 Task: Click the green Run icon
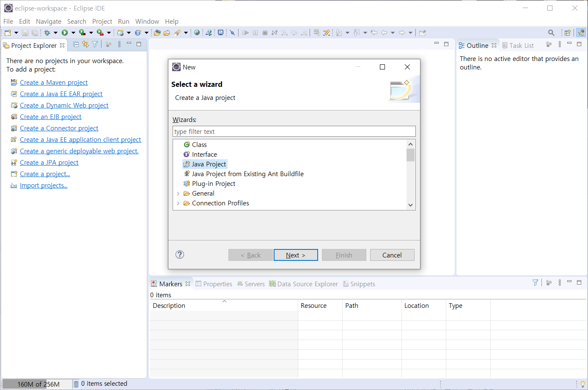[x=64, y=33]
